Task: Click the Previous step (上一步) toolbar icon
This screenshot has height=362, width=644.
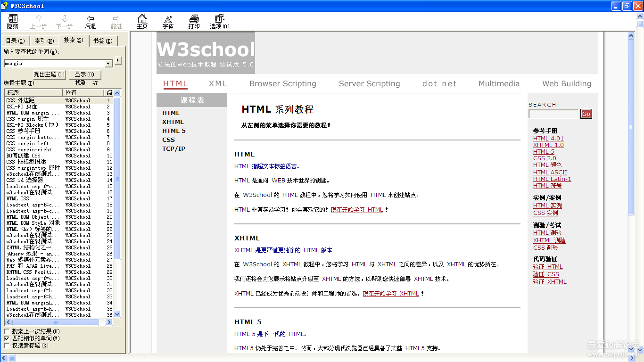Action: click(x=39, y=22)
